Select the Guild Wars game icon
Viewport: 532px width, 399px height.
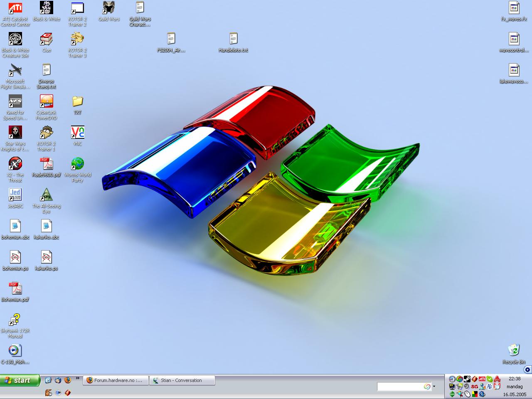tap(109, 11)
